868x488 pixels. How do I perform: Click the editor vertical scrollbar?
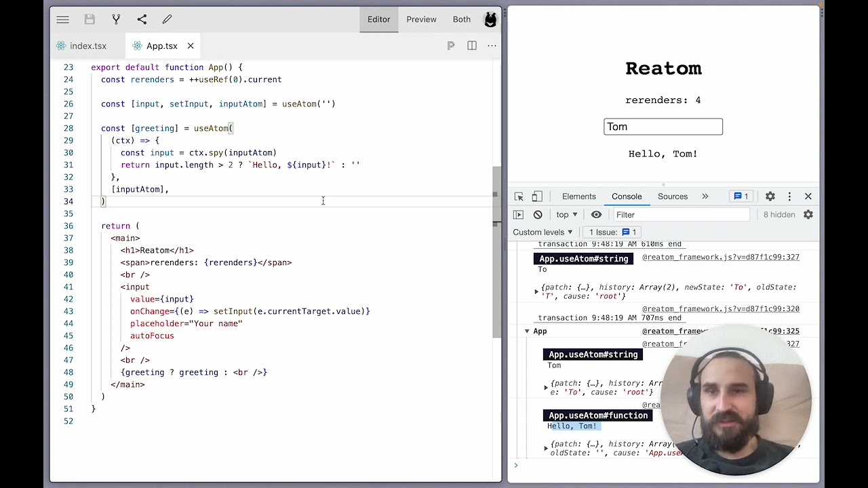496,251
